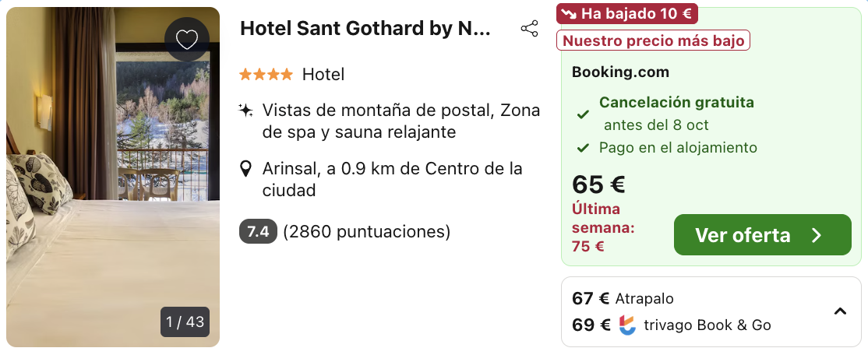The width and height of the screenshot is (868, 355).
Task: Open the Hotel Sant Gothard title link
Action: (x=365, y=29)
